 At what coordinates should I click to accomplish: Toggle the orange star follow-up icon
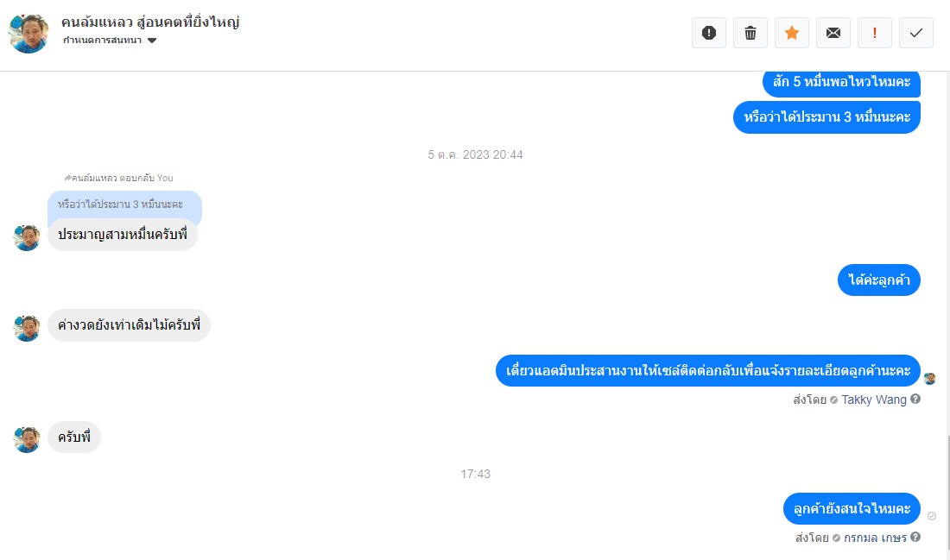pos(792,33)
